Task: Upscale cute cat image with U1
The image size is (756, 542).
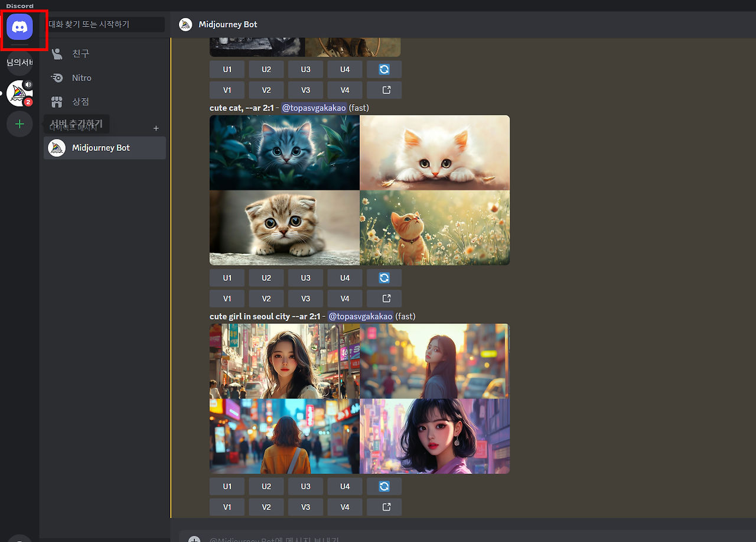Action: click(227, 278)
